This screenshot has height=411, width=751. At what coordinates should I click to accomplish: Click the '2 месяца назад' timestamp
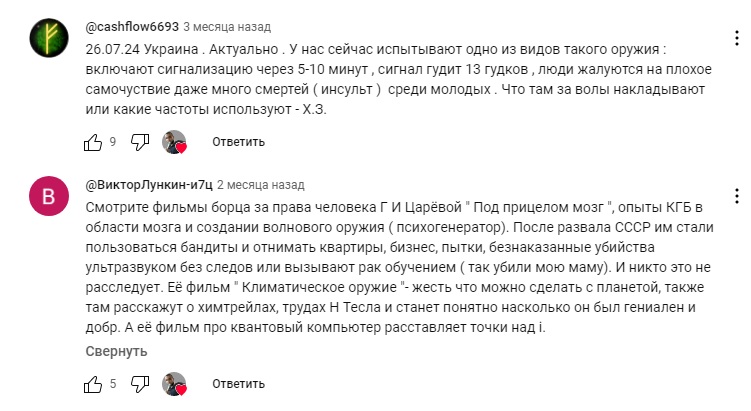click(x=261, y=185)
